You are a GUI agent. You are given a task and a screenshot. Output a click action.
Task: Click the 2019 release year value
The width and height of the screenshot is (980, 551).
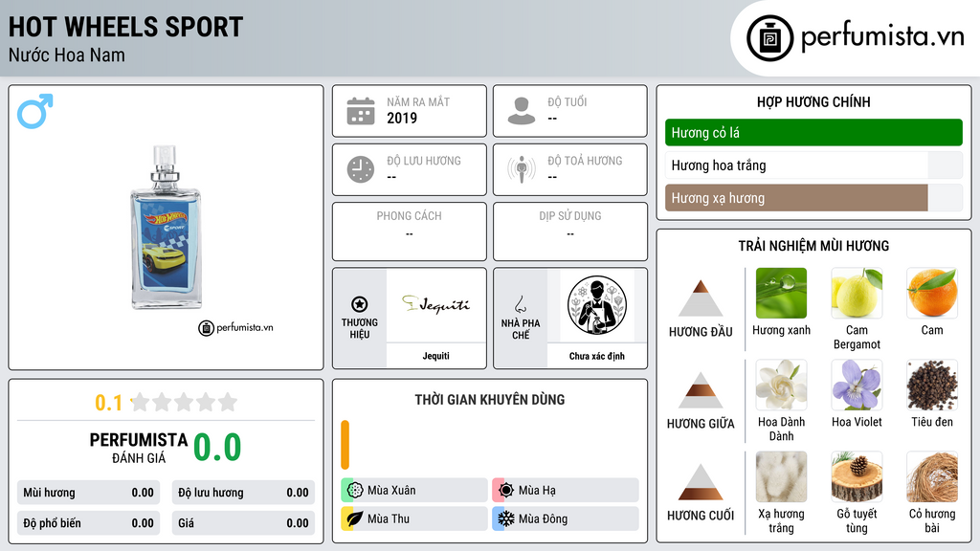pyautogui.click(x=402, y=118)
